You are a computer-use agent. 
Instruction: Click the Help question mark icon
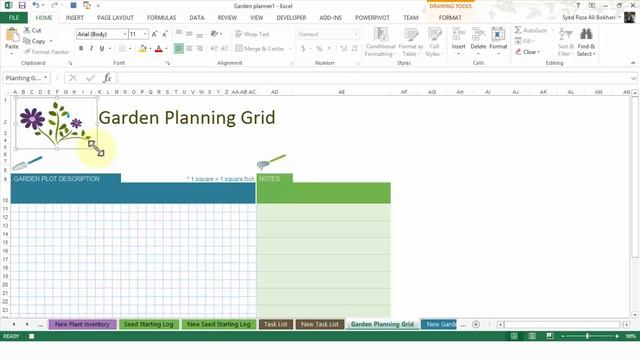578,5
